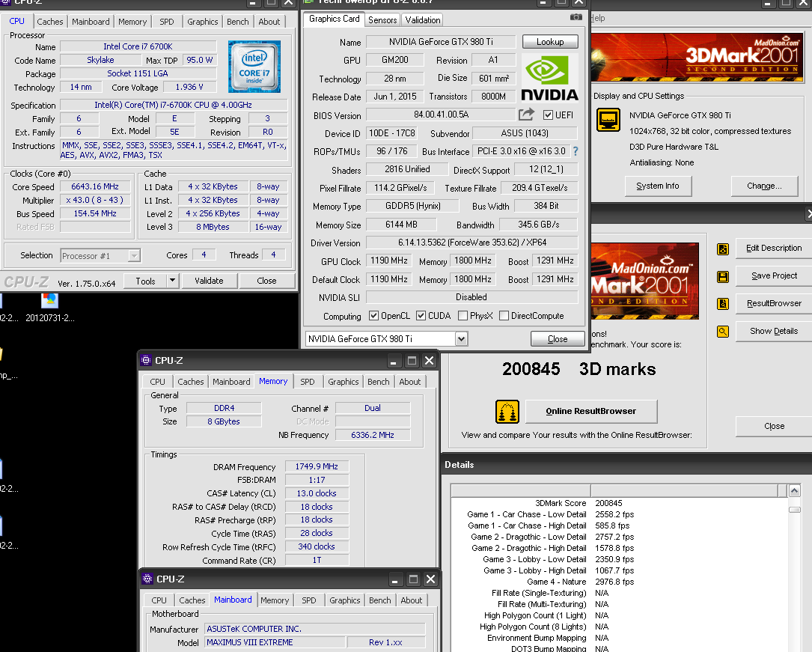Click the CPU-Z Memory window title icon
This screenshot has height=652, width=812.
(146, 361)
